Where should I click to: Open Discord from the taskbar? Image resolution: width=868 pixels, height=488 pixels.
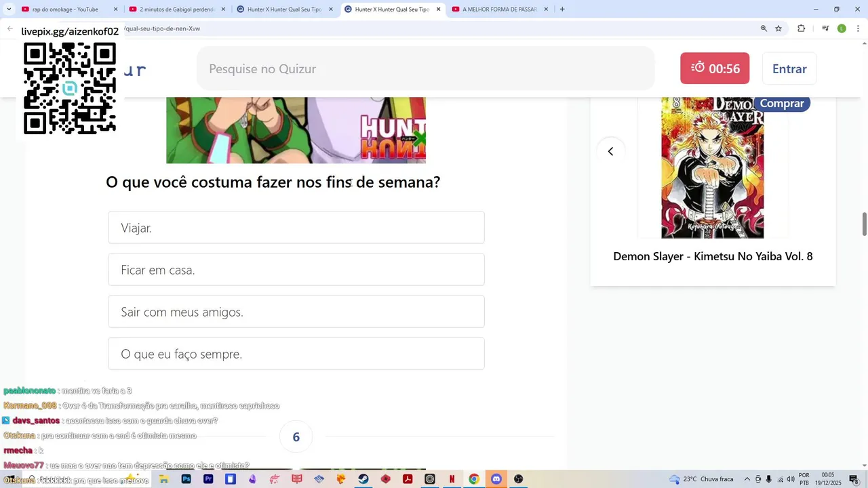click(x=496, y=479)
